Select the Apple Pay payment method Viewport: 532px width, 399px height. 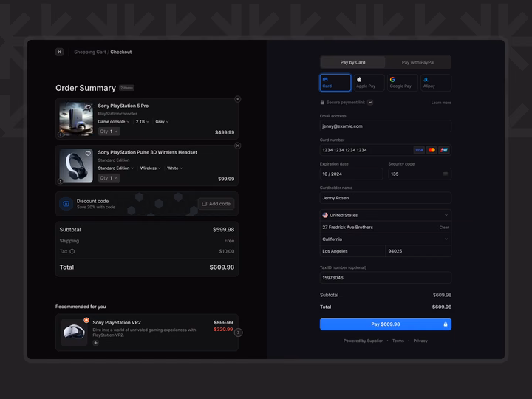coord(369,83)
